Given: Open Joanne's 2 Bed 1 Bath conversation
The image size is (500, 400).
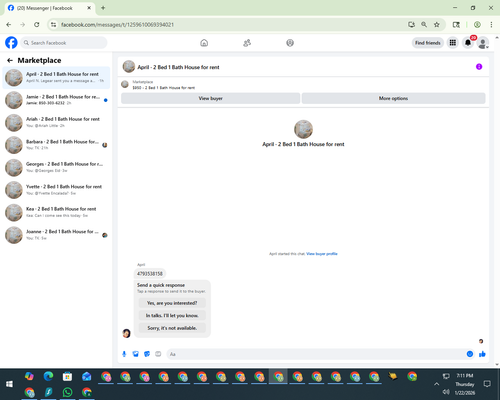Looking at the screenshot, I should (56, 235).
